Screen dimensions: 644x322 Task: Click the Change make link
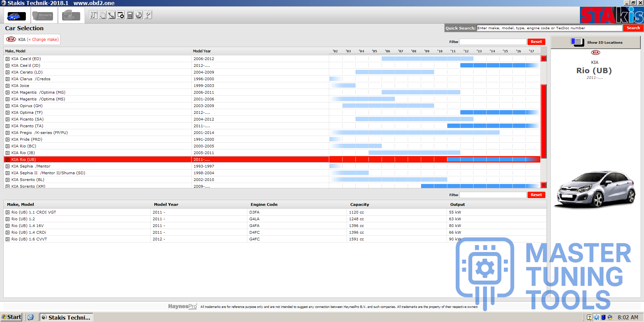[x=43, y=40]
